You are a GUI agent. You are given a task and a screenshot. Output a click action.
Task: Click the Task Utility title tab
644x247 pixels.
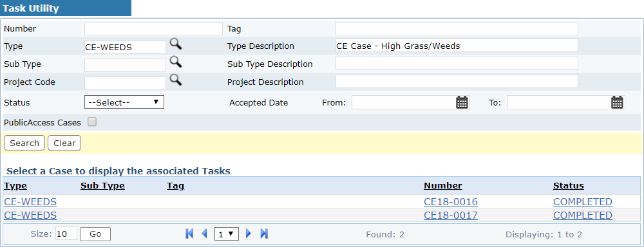[66, 8]
